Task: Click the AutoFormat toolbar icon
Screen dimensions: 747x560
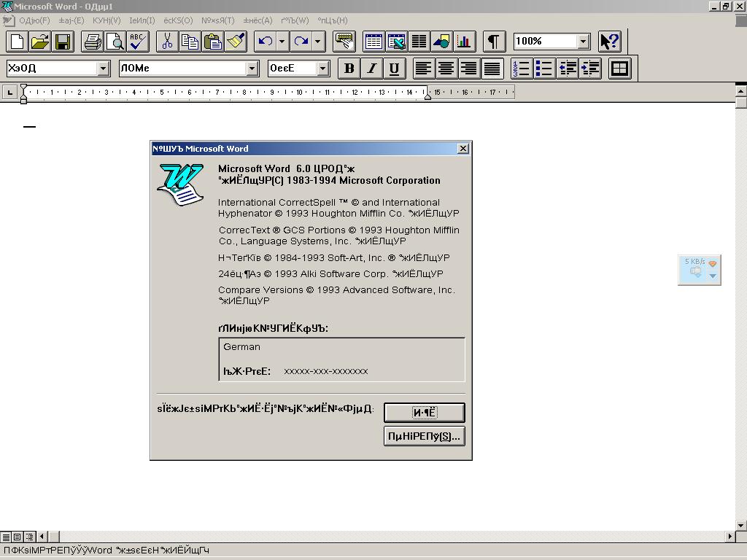Action: coord(344,42)
